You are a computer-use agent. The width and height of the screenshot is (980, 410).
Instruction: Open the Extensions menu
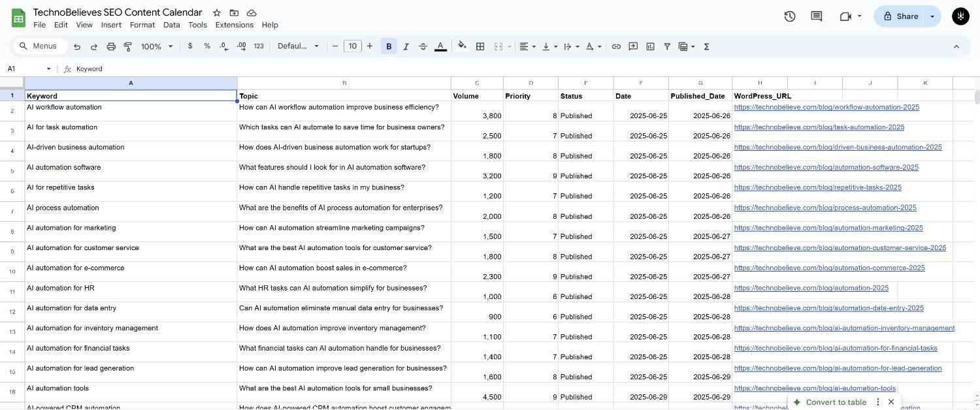(235, 25)
